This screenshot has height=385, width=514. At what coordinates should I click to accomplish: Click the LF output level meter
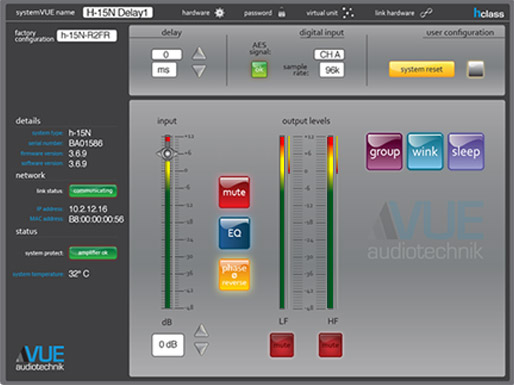(x=282, y=222)
